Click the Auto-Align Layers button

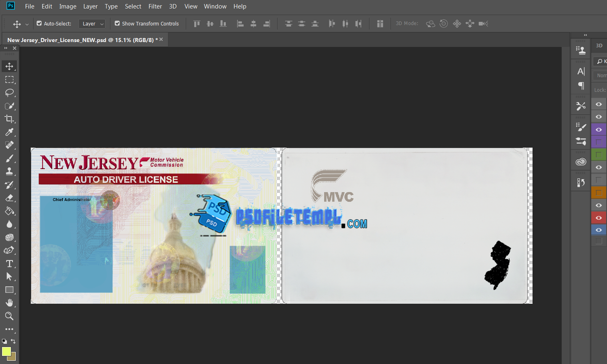pos(380,23)
